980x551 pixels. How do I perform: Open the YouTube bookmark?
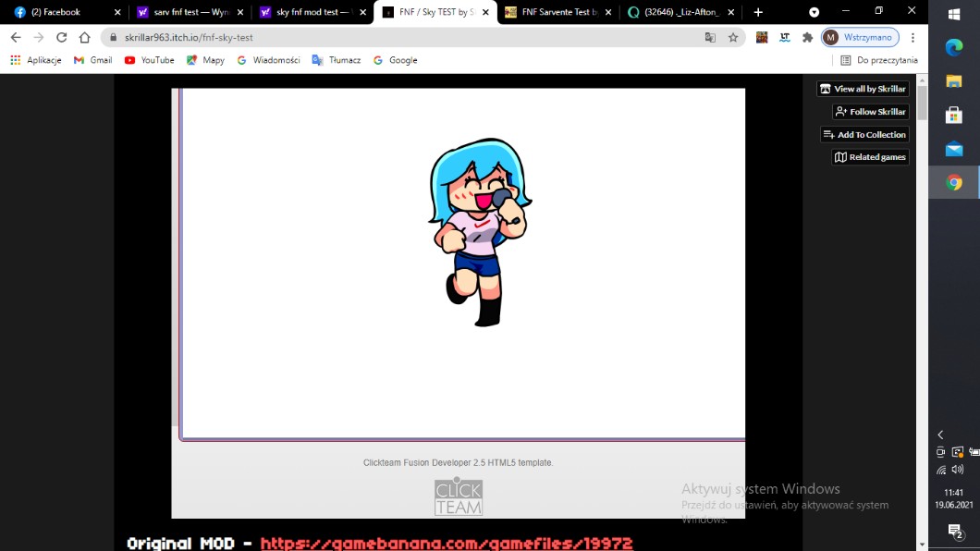click(x=149, y=60)
